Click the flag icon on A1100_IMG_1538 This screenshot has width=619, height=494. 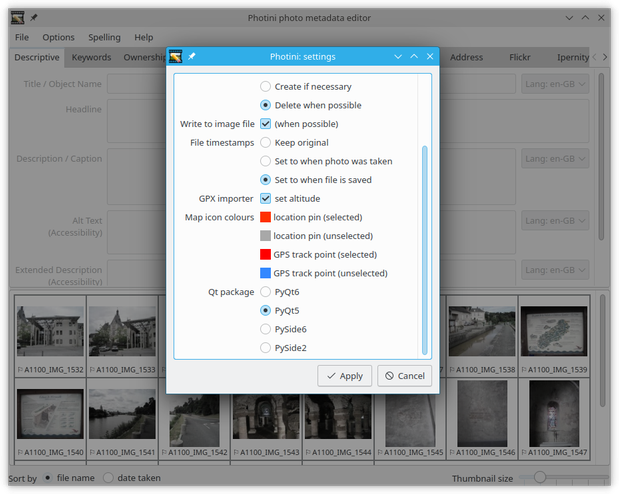click(x=452, y=370)
